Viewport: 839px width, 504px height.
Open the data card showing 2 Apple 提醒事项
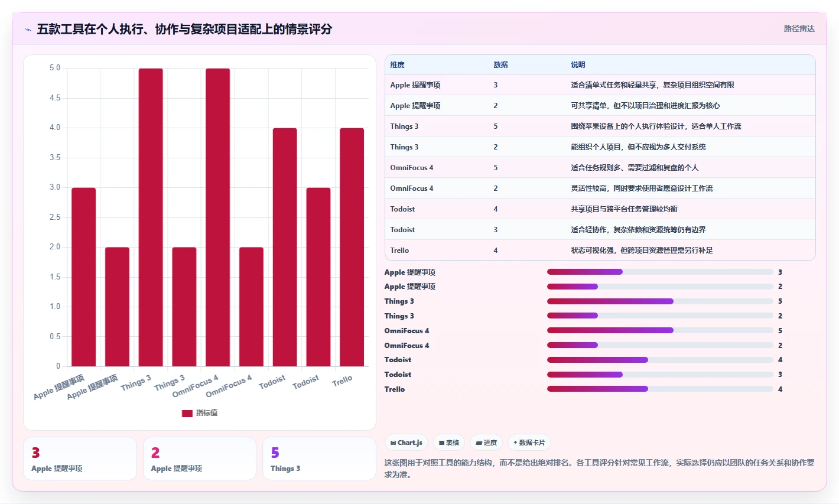point(200,459)
